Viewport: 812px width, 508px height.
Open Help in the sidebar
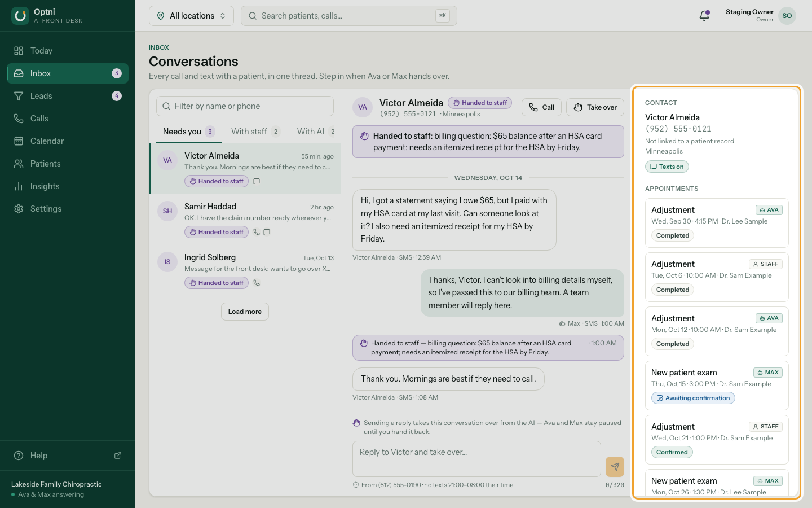(x=68, y=456)
